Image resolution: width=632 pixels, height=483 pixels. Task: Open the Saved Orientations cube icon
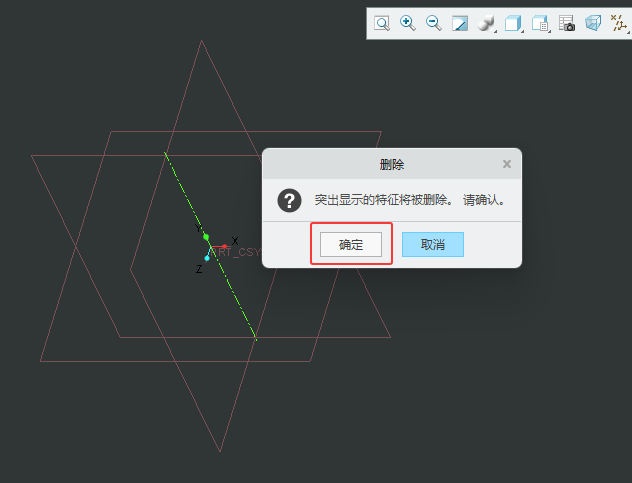tap(513, 23)
